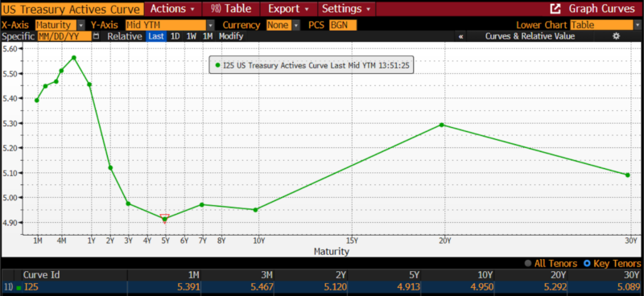Click the green I25 marker in table row
The height and width of the screenshot is (296, 644).
point(19,287)
